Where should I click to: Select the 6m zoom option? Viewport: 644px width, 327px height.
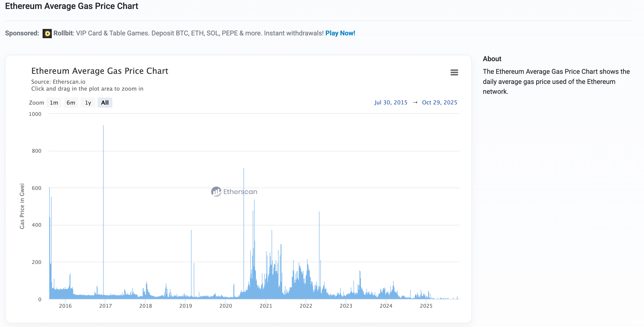pos(71,102)
